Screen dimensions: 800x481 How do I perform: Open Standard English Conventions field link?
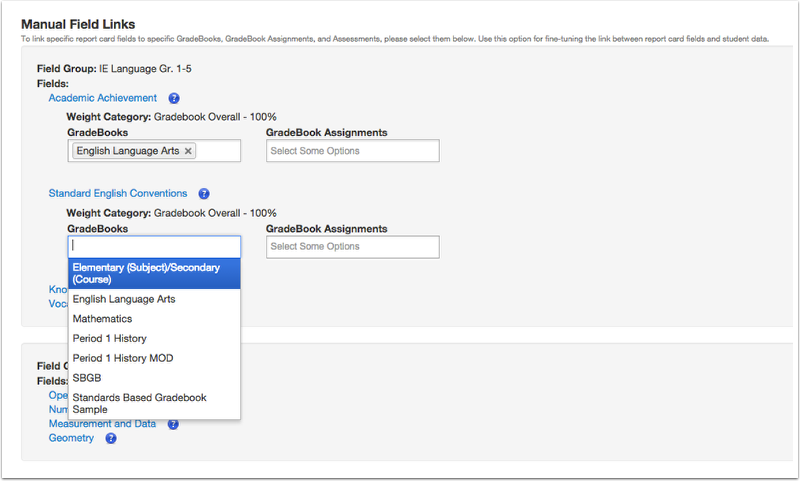tap(118, 193)
